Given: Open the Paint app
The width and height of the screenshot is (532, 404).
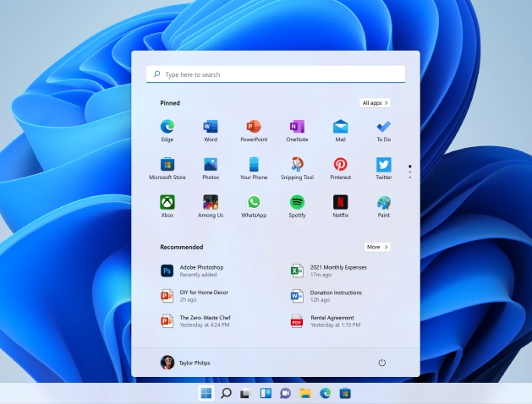Looking at the screenshot, I should click(383, 203).
